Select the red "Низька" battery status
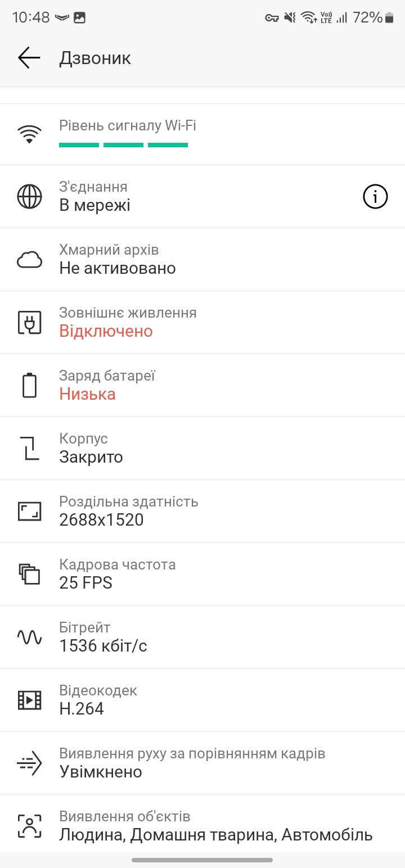 click(x=88, y=394)
